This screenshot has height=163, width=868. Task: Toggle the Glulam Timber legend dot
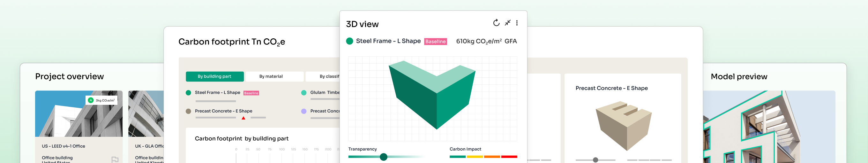point(303,93)
